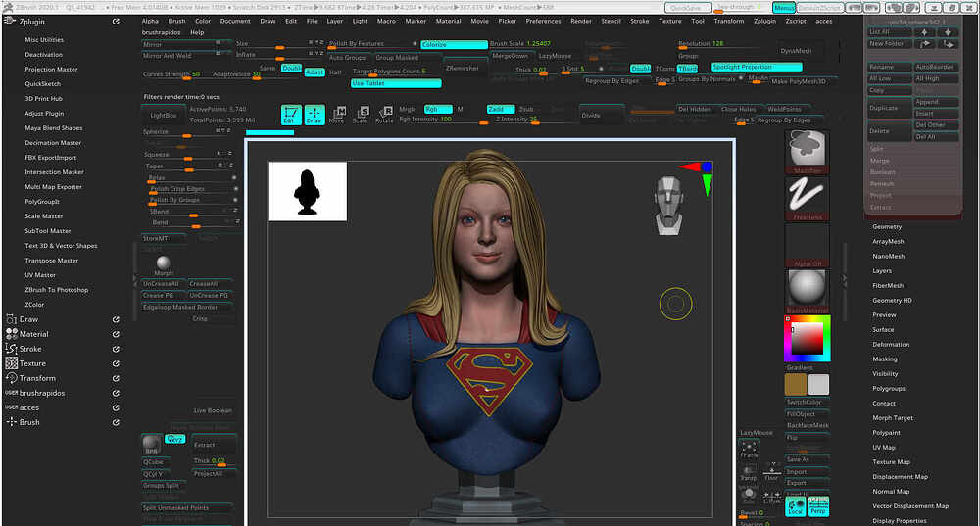Expand the Masking subpalette
The image size is (980, 526).
884,359
